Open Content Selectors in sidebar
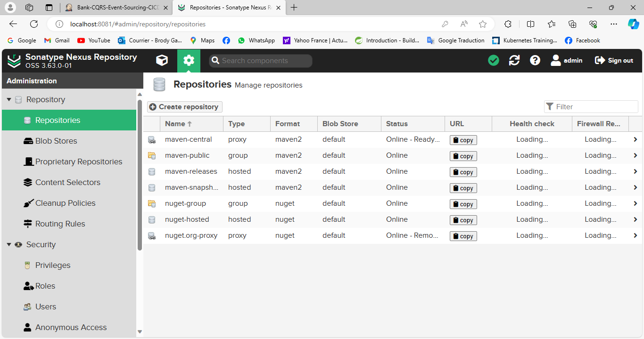 (x=69, y=182)
